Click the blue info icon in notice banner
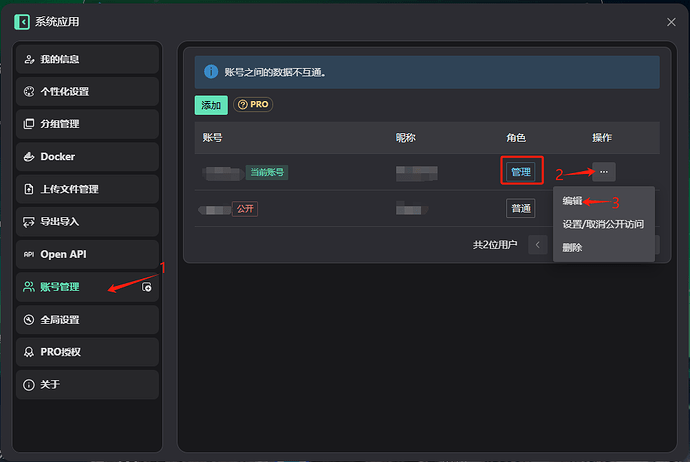Image resolution: width=690 pixels, height=462 pixels. pos(211,72)
